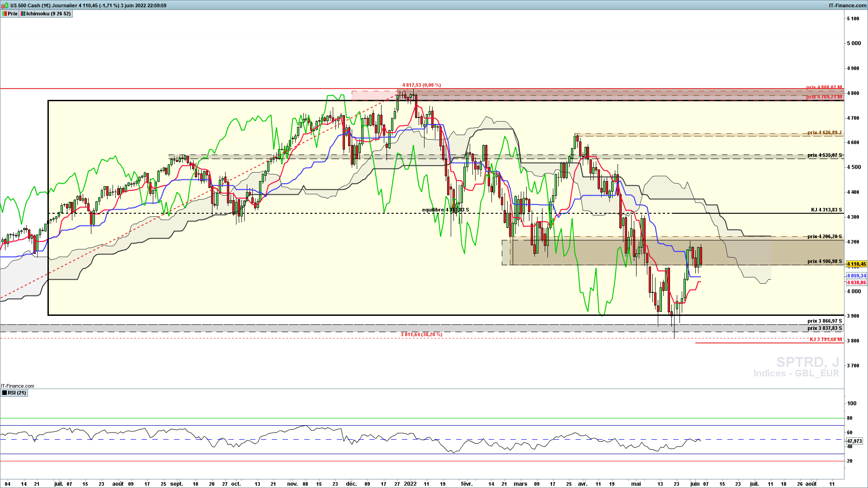Click the 'prix 4 206,20 S' level label
868x488 pixels.
click(x=825, y=236)
